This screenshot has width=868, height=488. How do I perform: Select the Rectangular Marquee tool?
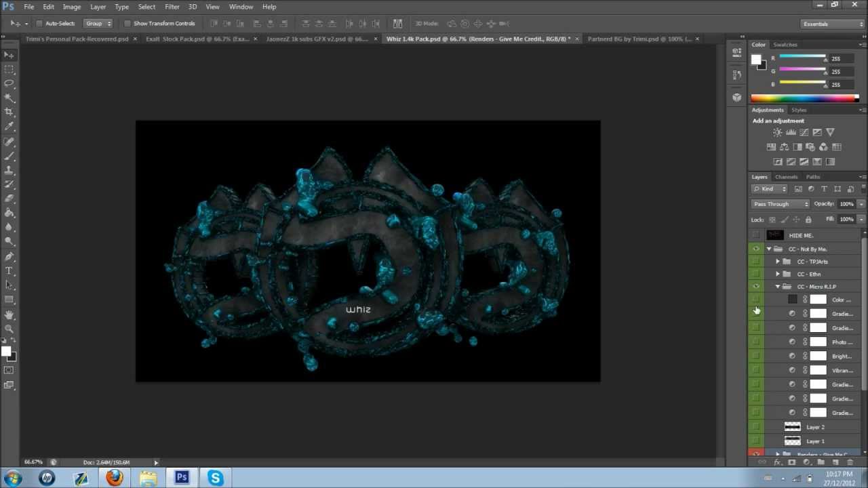click(x=9, y=69)
